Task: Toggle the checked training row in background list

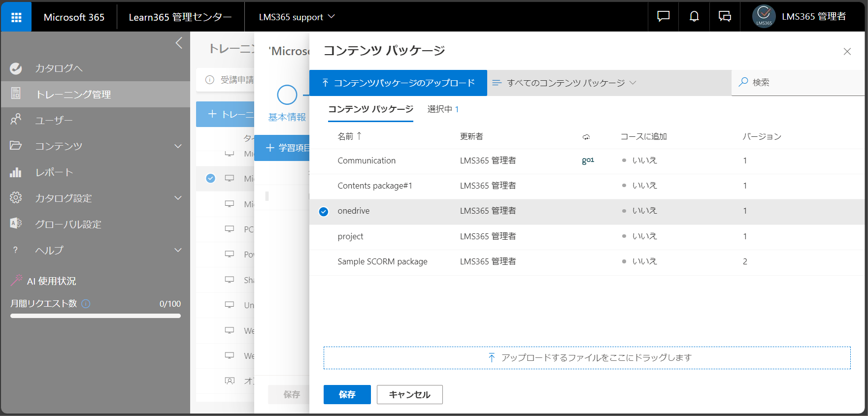Action: coord(210,178)
